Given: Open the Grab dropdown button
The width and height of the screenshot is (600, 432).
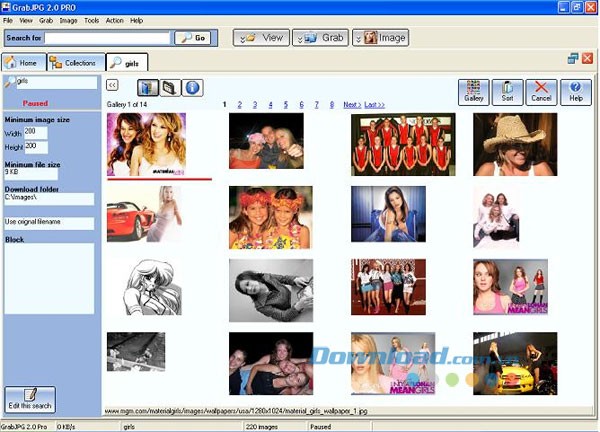Looking at the screenshot, I should tap(320, 38).
